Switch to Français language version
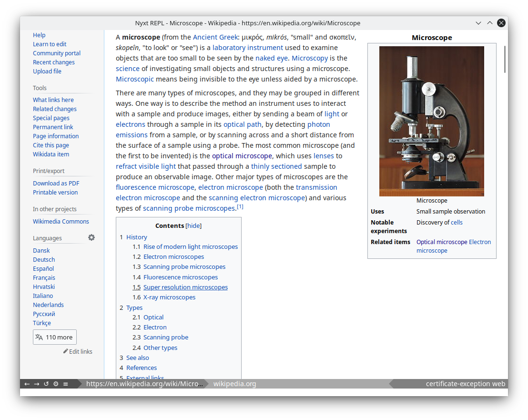Image resolution: width=528 pixels, height=420 pixels. 44,278
